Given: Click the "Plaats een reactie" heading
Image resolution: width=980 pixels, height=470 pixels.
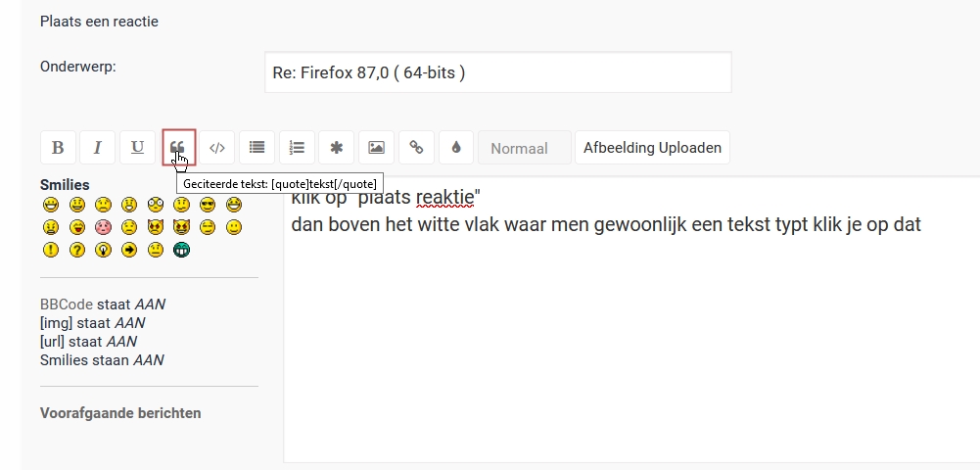Looking at the screenshot, I should (x=100, y=22).
